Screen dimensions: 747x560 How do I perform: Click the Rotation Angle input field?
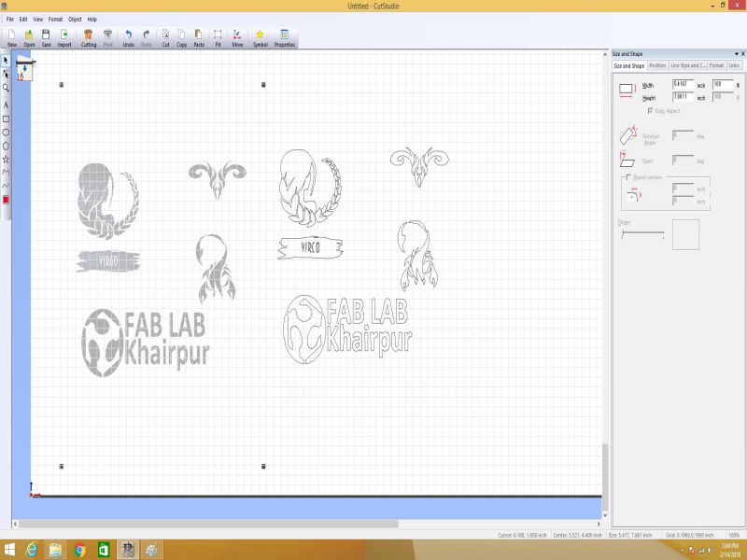point(683,135)
